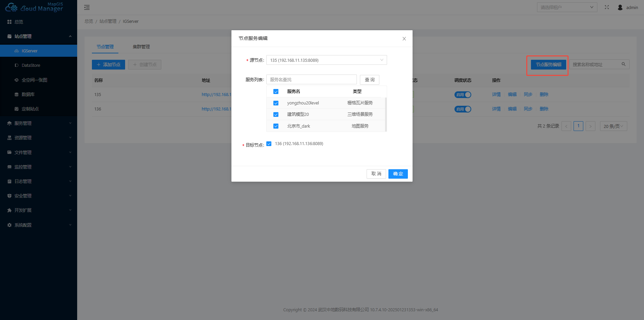644x320 pixels.
Task: Confirm the dialog with 确定
Action: pos(398,174)
